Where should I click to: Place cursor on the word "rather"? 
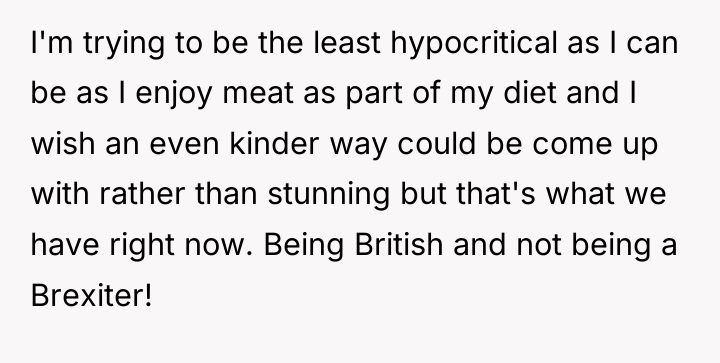click(142, 194)
